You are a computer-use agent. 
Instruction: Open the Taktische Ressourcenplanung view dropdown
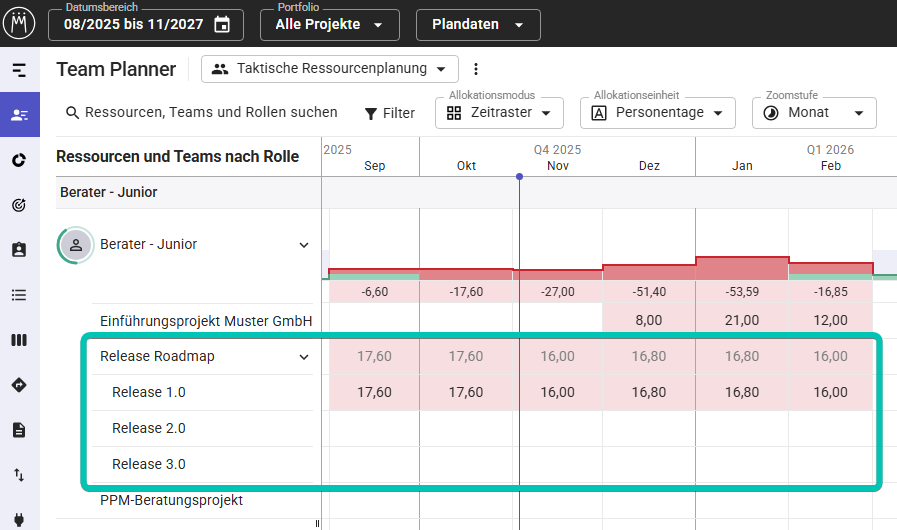[330, 69]
